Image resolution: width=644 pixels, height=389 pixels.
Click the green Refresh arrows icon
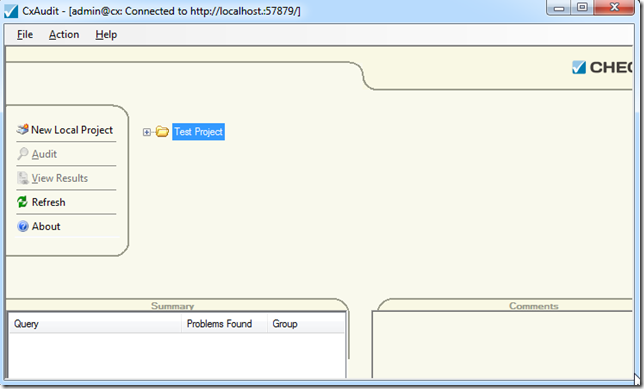(22, 202)
